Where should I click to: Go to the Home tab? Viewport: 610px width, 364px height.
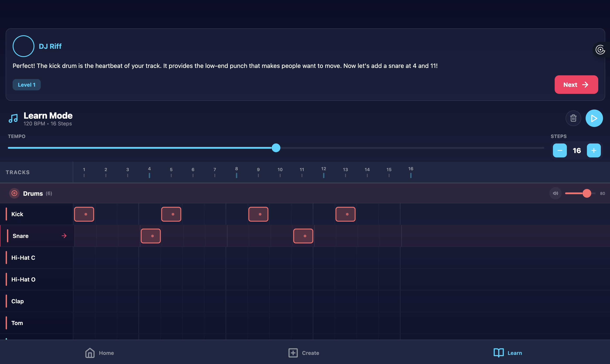coord(99,353)
